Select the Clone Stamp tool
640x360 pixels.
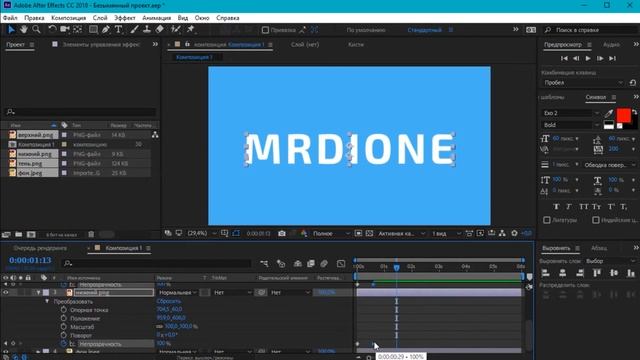pyautogui.click(x=147, y=29)
